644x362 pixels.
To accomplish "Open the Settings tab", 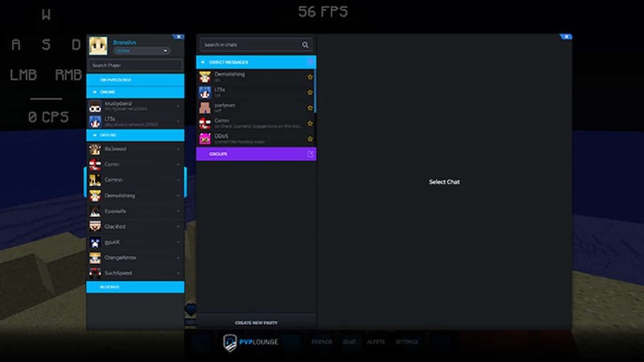I will pos(407,342).
